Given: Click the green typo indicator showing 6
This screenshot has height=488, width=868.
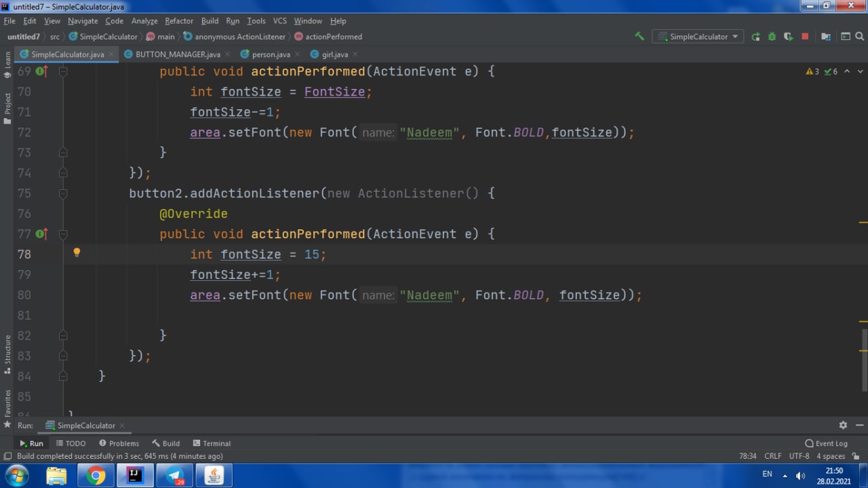Looking at the screenshot, I should coord(831,71).
